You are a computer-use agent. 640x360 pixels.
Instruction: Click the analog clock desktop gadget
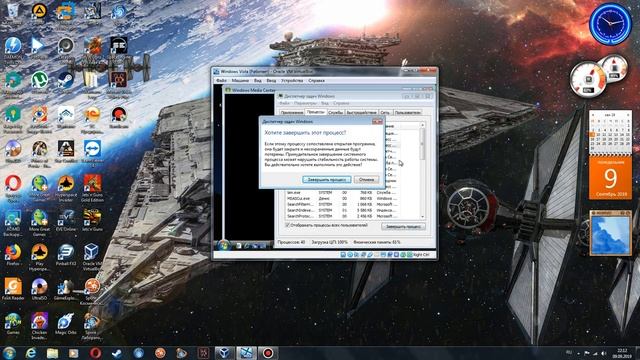tap(611, 24)
